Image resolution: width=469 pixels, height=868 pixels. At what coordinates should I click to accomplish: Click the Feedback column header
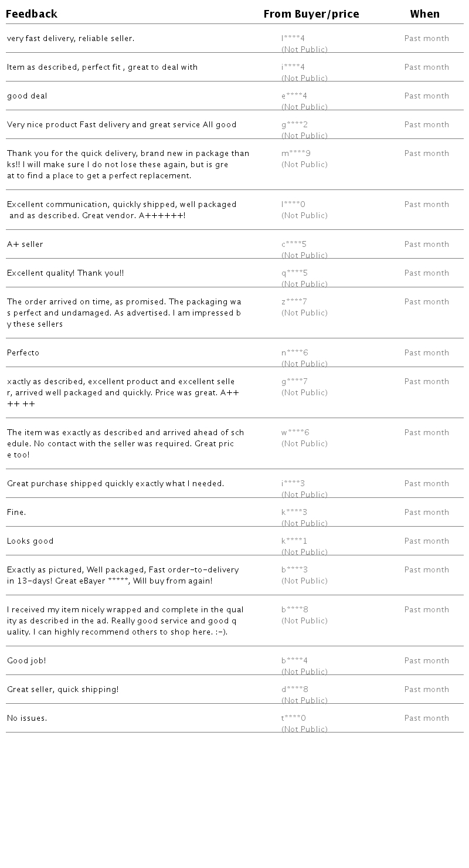point(32,14)
